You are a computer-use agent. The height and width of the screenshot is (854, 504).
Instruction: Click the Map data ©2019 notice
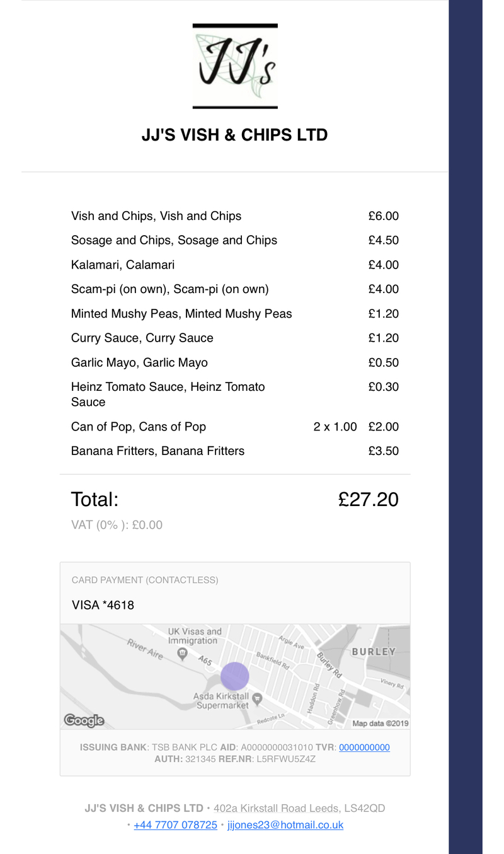[x=380, y=724]
